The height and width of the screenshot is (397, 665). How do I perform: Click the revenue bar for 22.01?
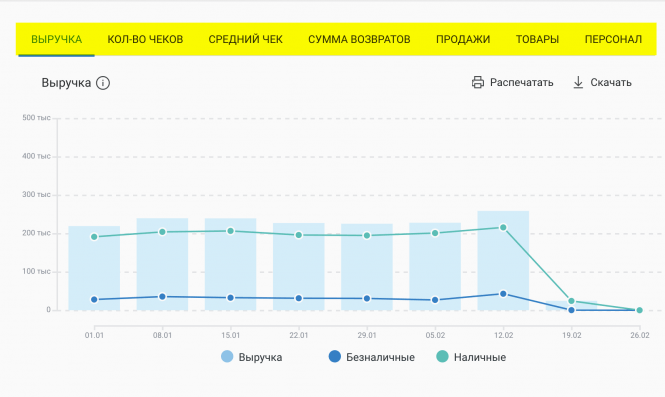(x=299, y=267)
